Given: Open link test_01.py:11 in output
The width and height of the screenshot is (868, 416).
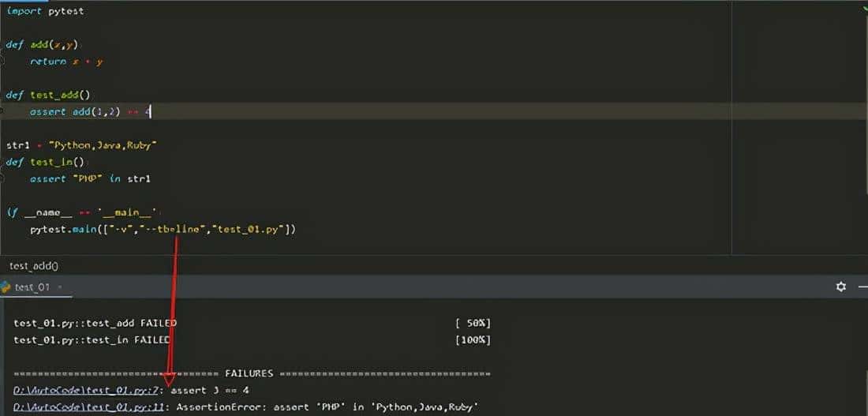Looking at the screenshot, I should click(89, 407).
